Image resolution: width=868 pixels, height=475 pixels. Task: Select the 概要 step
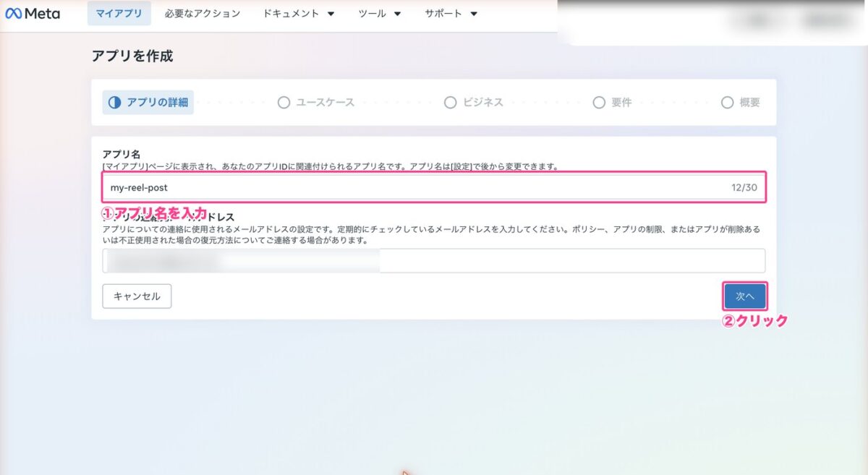[741, 103]
